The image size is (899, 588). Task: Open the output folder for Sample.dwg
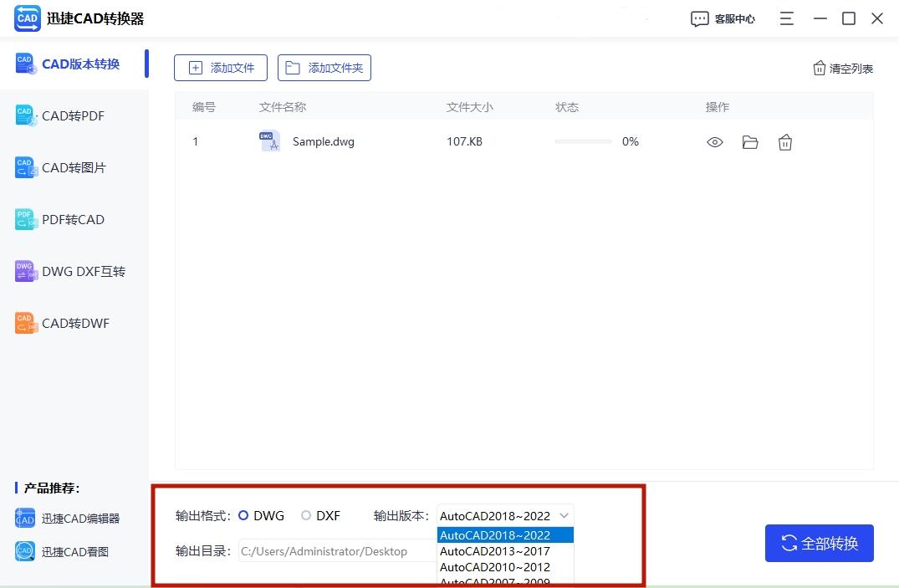(750, 142)
